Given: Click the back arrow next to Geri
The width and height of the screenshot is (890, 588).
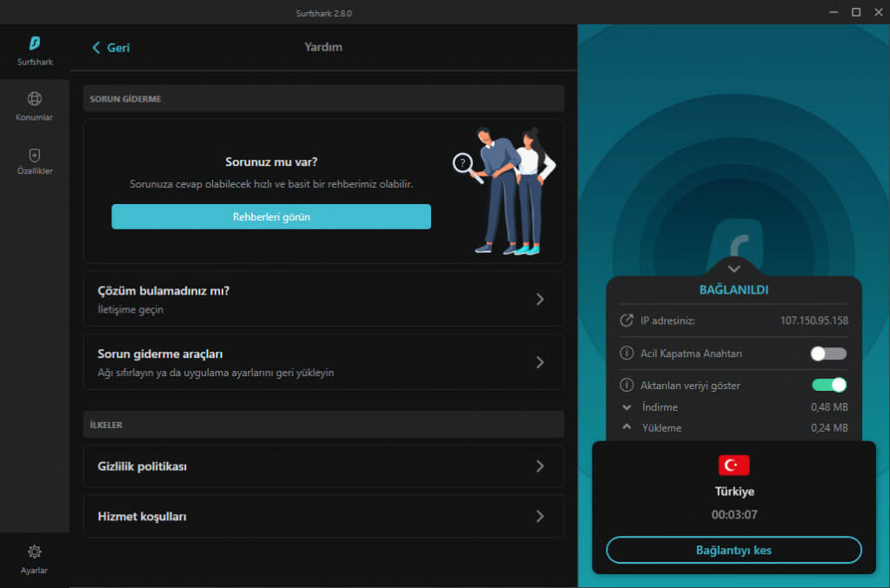Looking at the screenshot, I should (x=96, y=48).
